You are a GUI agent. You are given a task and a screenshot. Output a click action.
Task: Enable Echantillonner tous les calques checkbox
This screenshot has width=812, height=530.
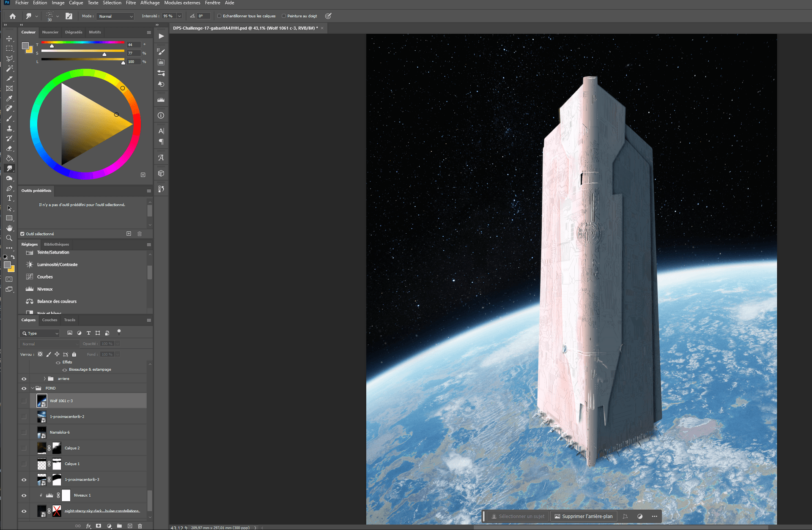click(219, 16)
